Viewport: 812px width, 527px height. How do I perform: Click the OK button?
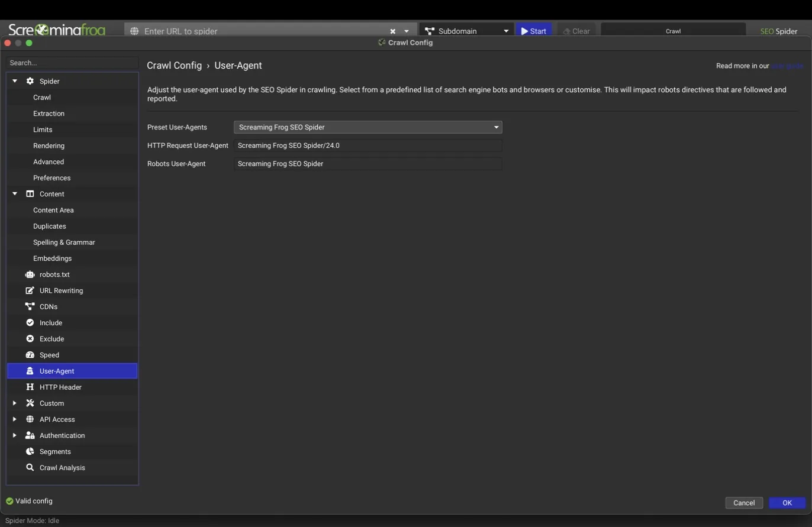tap(787, 503)
